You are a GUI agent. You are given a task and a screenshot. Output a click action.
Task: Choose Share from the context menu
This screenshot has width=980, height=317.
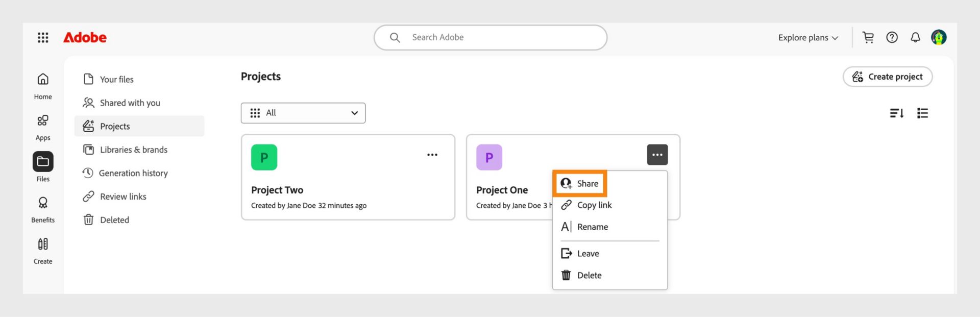(580, 184)
